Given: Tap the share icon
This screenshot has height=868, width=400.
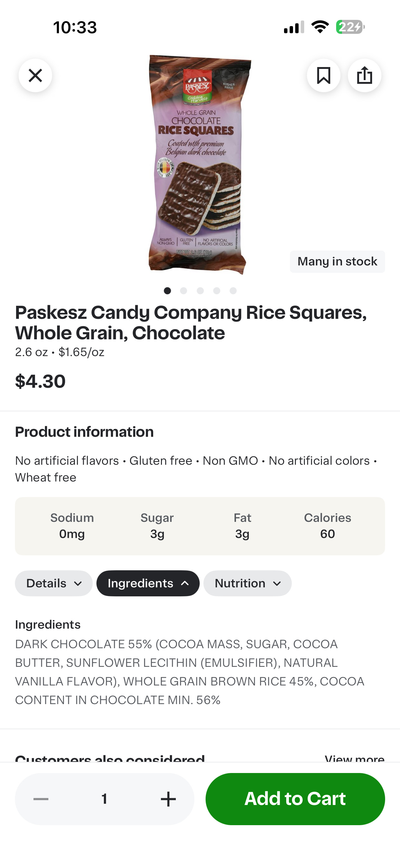Looking at the screenshot, I should (364, 75).
